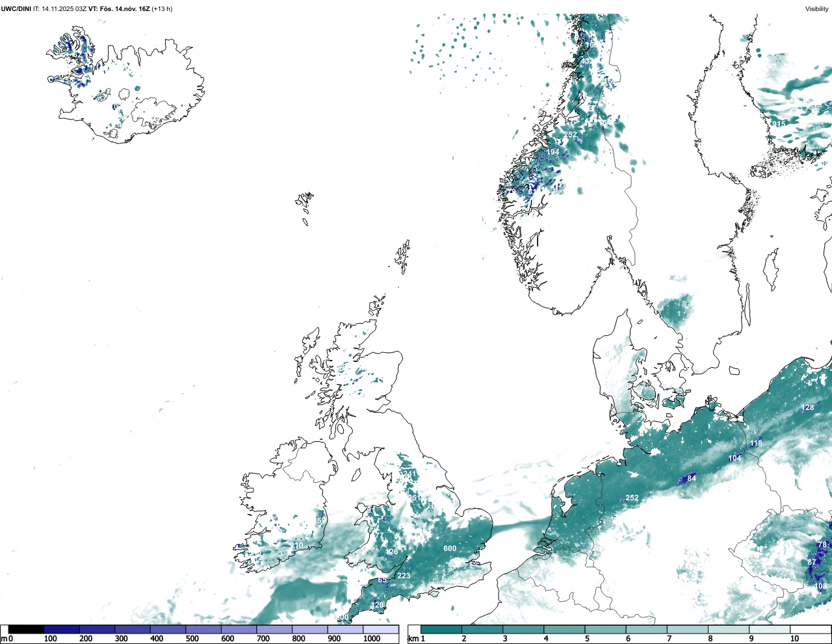
Task: Select the 'Fös. 14.nóv. 16Z' valid time
Action: [124, 8]
